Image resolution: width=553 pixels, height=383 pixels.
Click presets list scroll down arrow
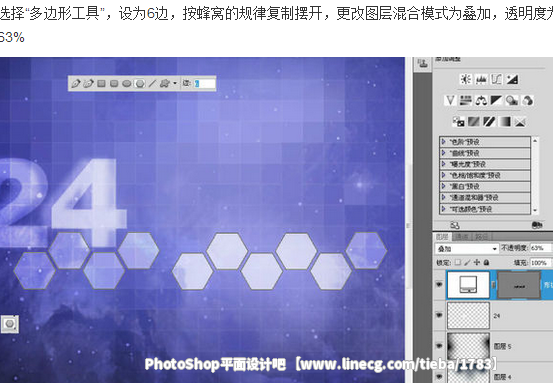[535, 210]
